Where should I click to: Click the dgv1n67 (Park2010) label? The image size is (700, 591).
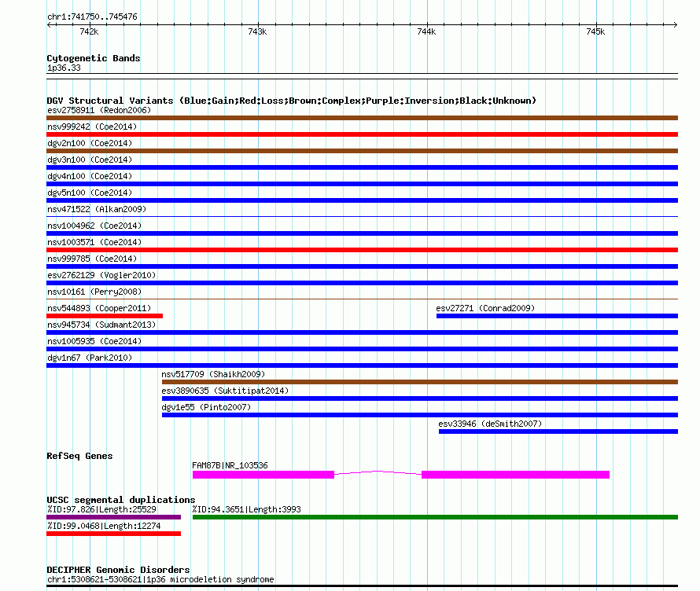pos(90,358)
